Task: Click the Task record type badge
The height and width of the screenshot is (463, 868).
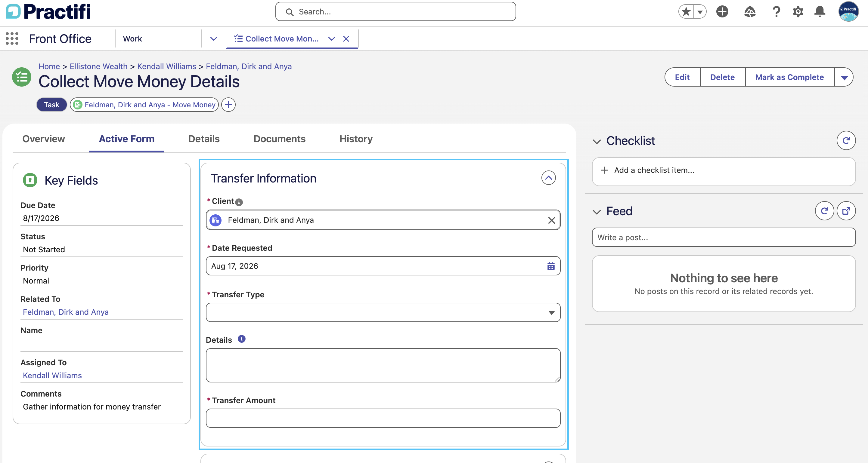Action: 51,105
